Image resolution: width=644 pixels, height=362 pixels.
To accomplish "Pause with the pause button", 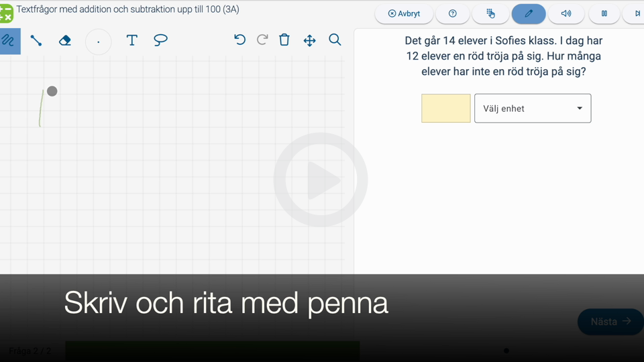I will (604, 13).
